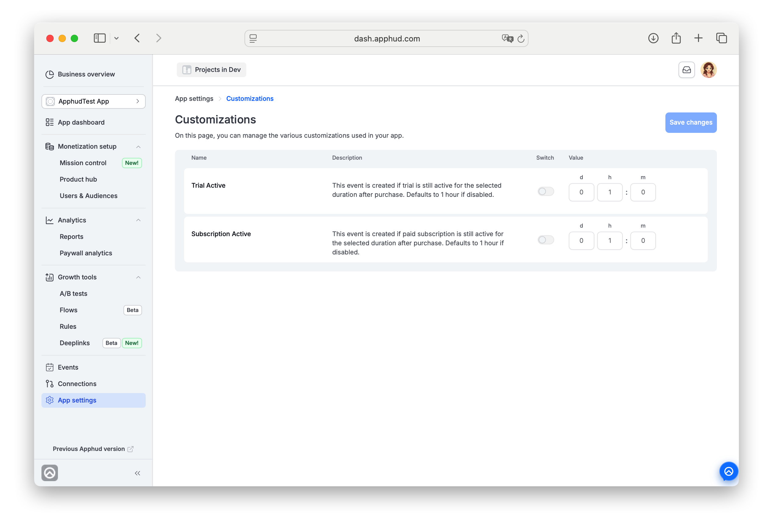Collapse the Analytics section
773x532 pixels.
[x=138, y=220]
